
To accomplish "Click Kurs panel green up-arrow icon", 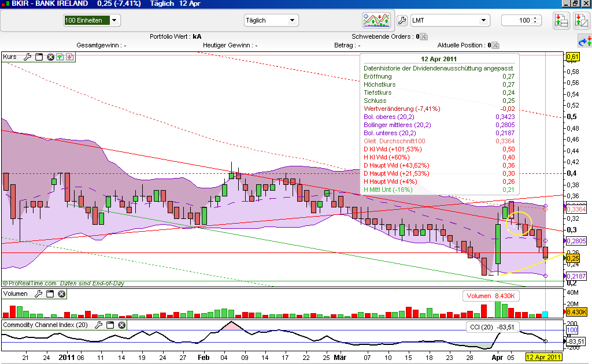I will point(60,57).
